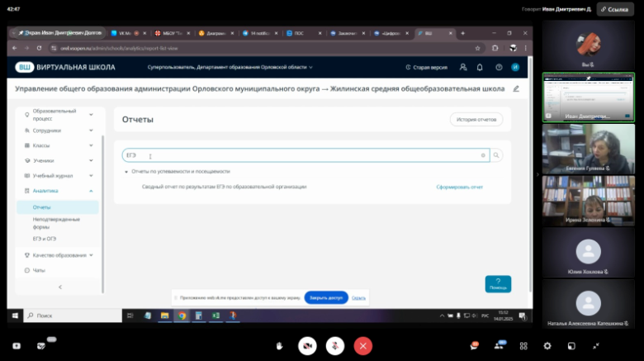Raise hand using the hand icon

280,345
